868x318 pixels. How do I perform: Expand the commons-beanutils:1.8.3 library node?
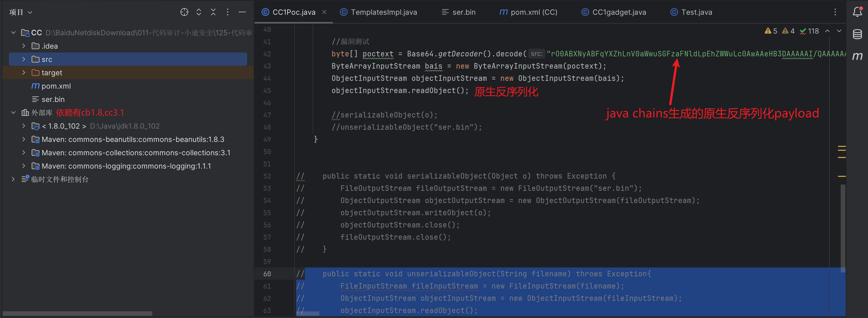[24, 139]
